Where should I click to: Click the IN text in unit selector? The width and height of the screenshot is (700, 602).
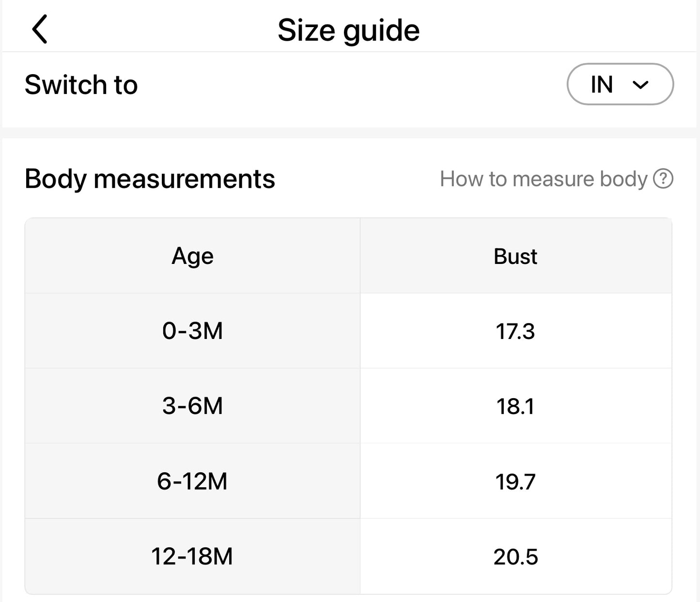[602, 85]
